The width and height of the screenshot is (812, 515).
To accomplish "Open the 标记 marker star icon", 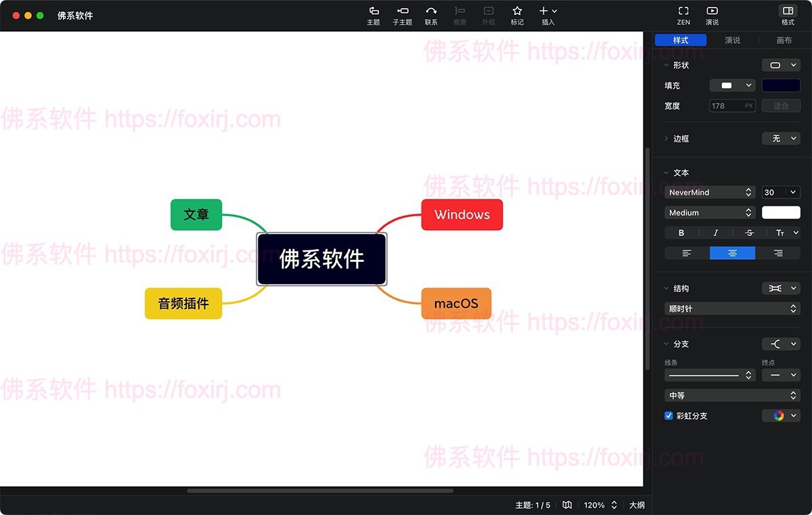I will (x=517, y=12).
